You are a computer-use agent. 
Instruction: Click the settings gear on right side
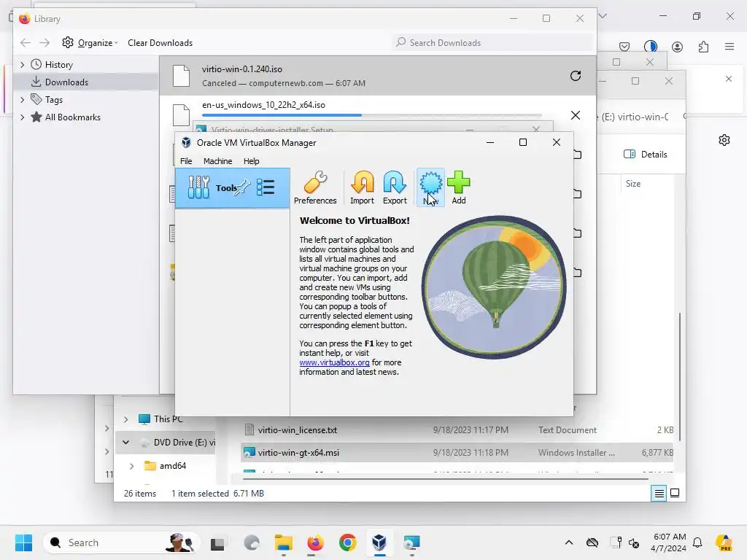tap(724, 140)
